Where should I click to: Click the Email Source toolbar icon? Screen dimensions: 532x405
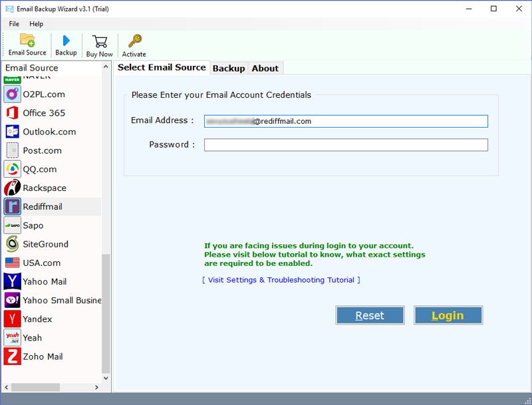tap(27, 40)
